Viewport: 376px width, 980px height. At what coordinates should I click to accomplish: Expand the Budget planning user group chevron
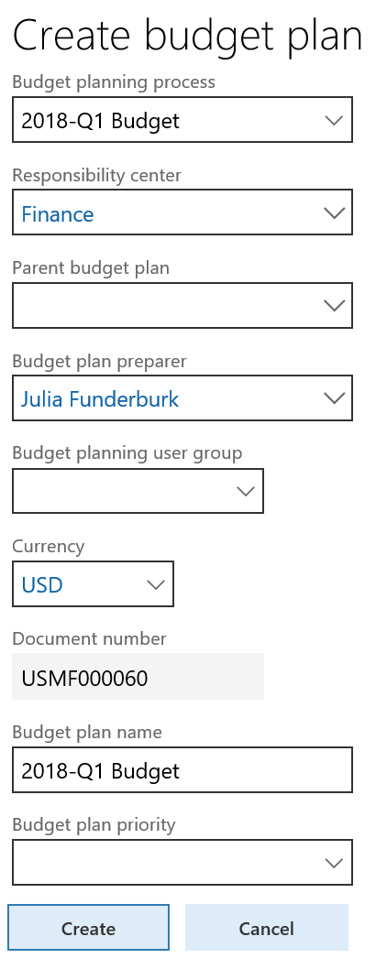(x=246, y=491)
